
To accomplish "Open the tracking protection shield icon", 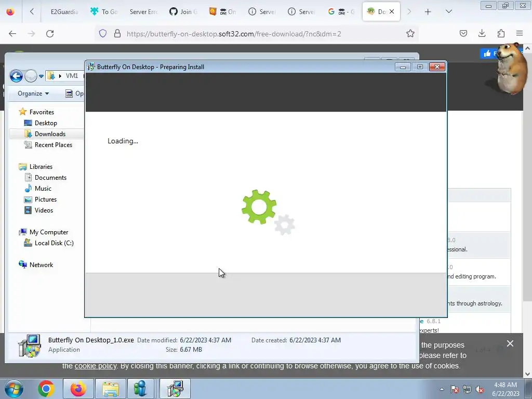I will (x=103, y=34).
